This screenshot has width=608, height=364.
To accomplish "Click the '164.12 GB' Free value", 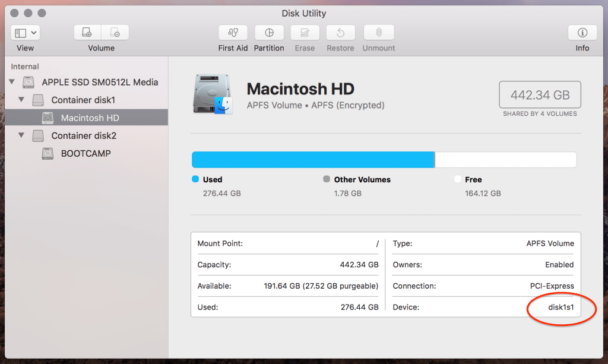I will point(483,193).
